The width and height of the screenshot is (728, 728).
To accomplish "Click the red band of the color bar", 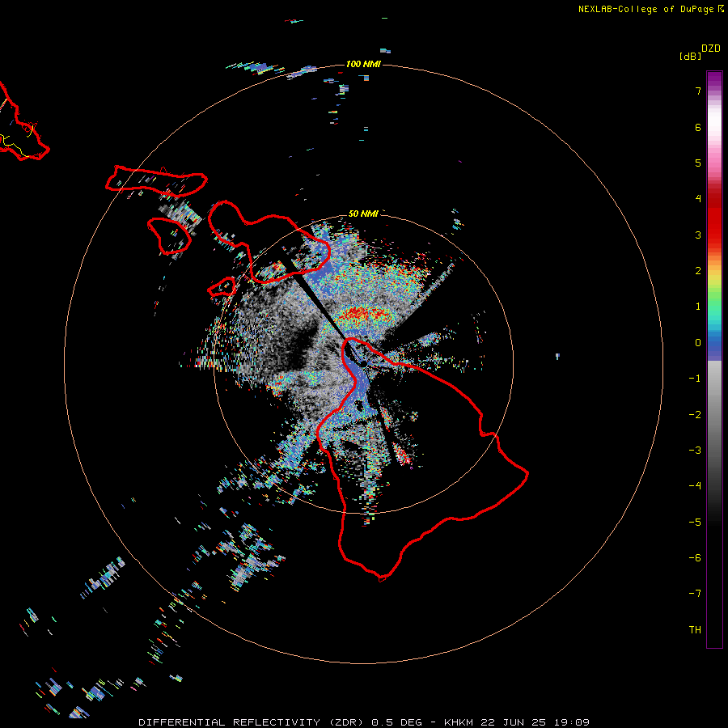I will (x=714, y=218).
